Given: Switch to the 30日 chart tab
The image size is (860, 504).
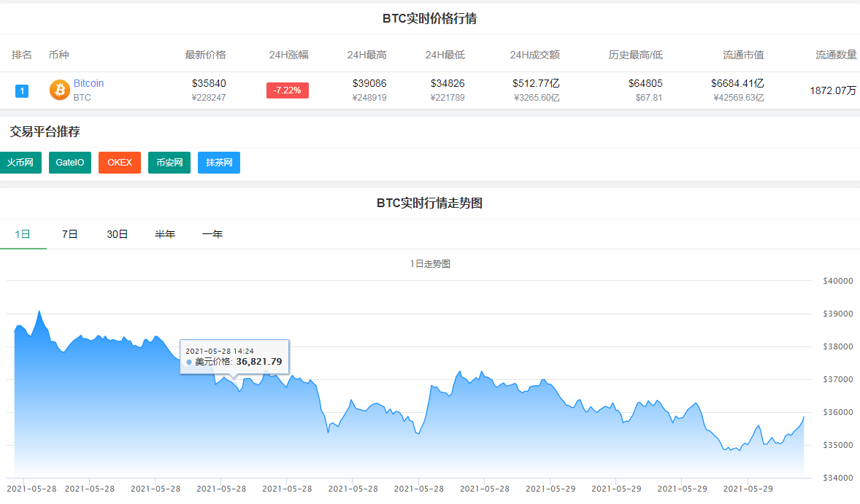Looking at the screenshot, I should [x=117, y=234].
